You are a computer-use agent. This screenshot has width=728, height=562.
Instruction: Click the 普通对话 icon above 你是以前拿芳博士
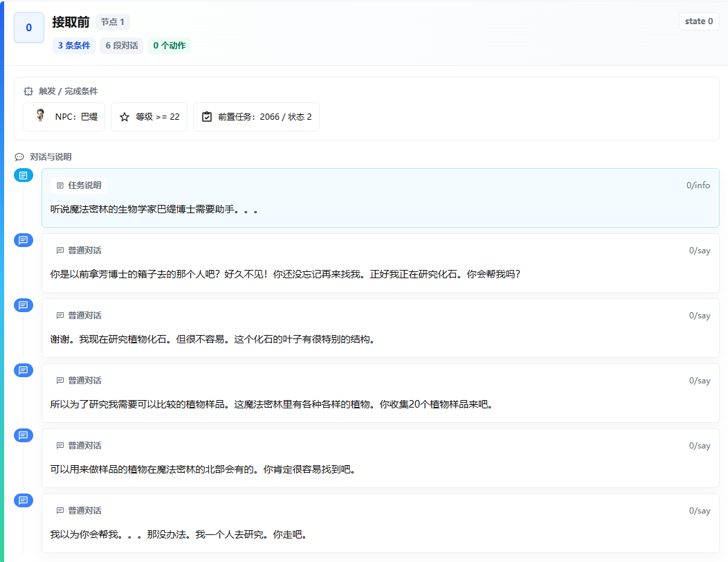[60, 251]
